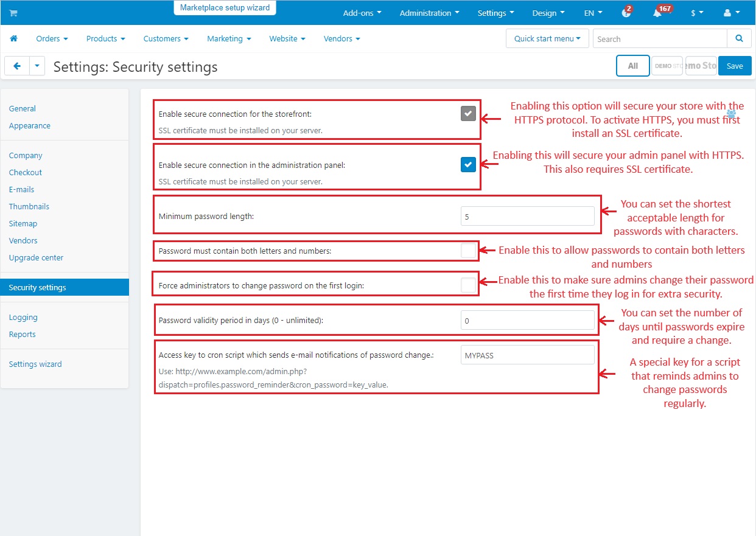Click the Marketplace setup wizard button
The height and width of the screenshot is (536, 756).
click(225, 8)
